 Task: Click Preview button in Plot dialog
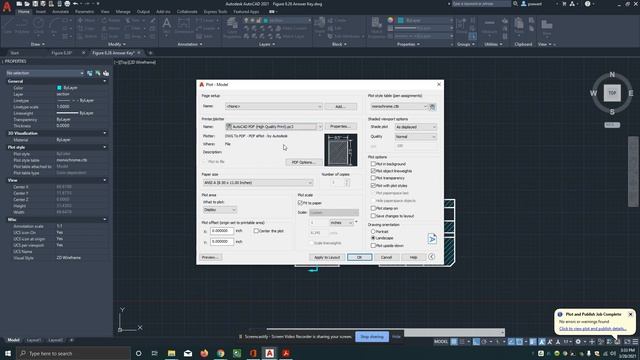click(211, 257)
